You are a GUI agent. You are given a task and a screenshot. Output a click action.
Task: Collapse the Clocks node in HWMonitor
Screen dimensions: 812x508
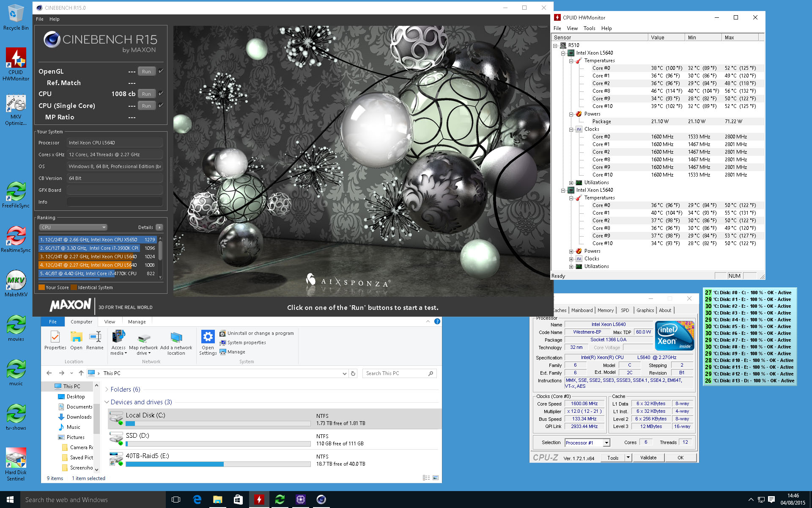coord(571,130)
